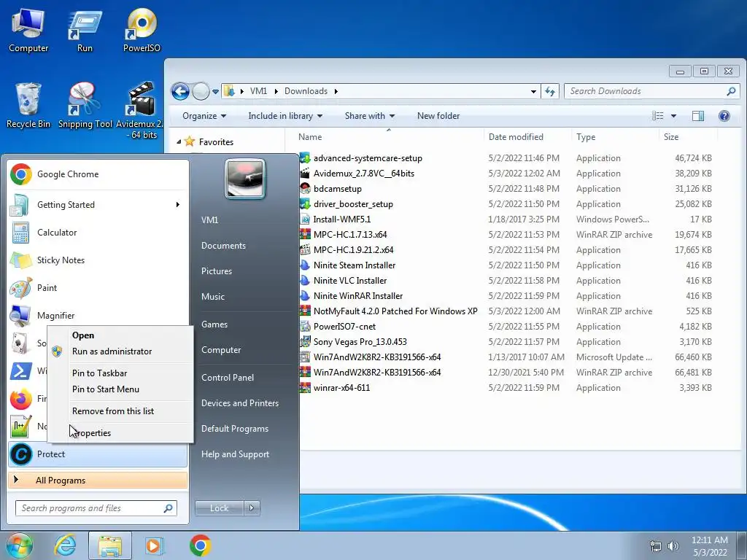747x560 pixels.
Task: Open the Documents link in Start menu
Action: tap(223, 246)
